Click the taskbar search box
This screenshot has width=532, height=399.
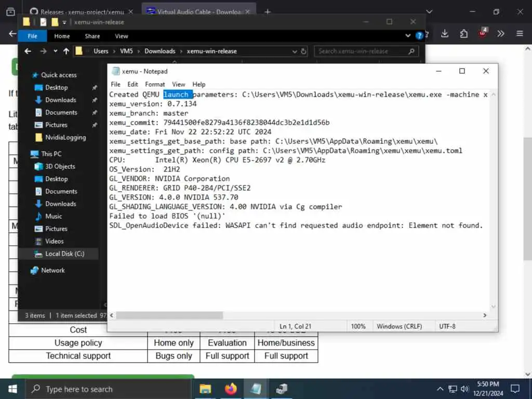point(109,389)
